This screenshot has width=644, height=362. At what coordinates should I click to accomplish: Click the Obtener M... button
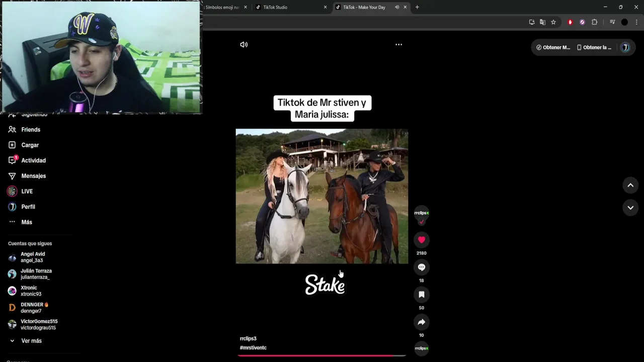pos(553,47)
